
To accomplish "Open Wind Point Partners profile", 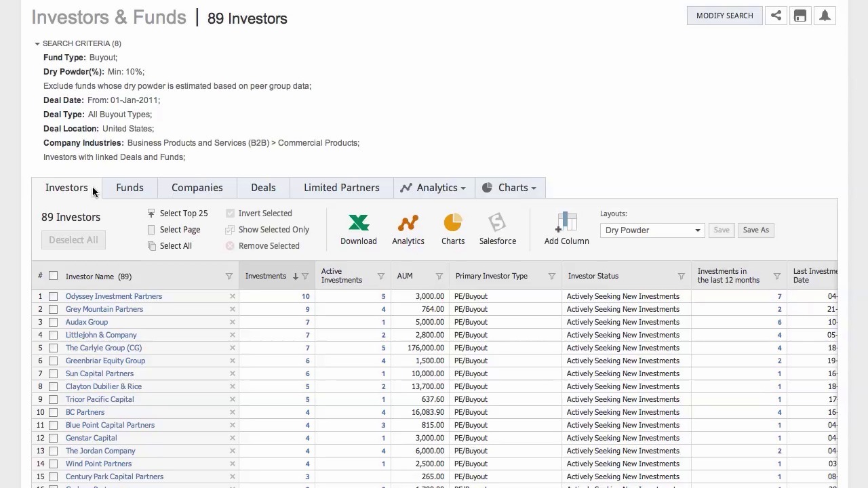I will pyautogui.click(x=98, y=464).
